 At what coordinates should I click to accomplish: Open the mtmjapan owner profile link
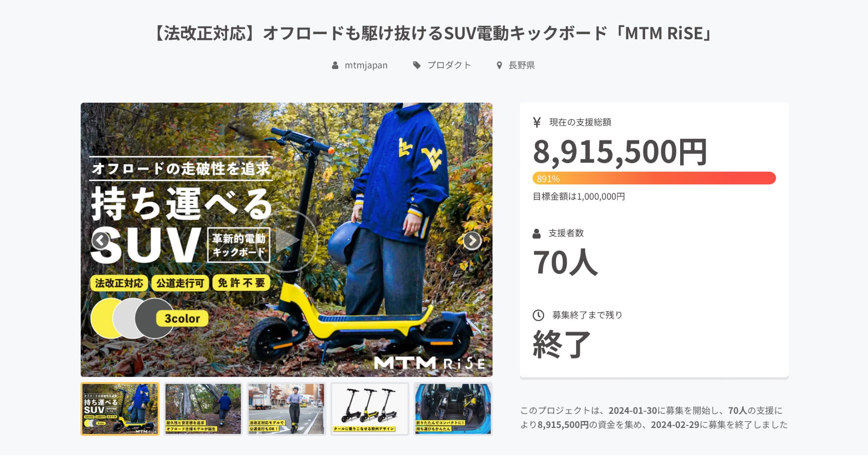click(x=366, y=65)
